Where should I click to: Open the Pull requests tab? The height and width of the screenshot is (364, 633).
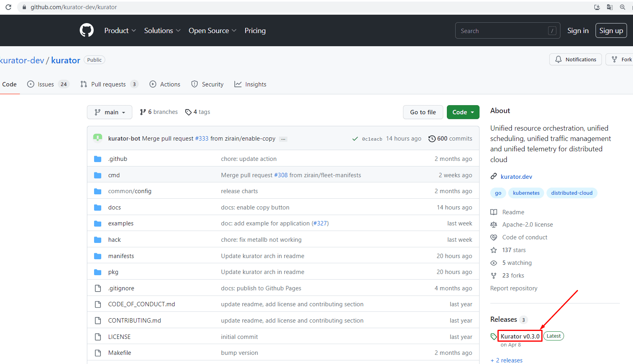pyautogui.click(x=109, y=84)
